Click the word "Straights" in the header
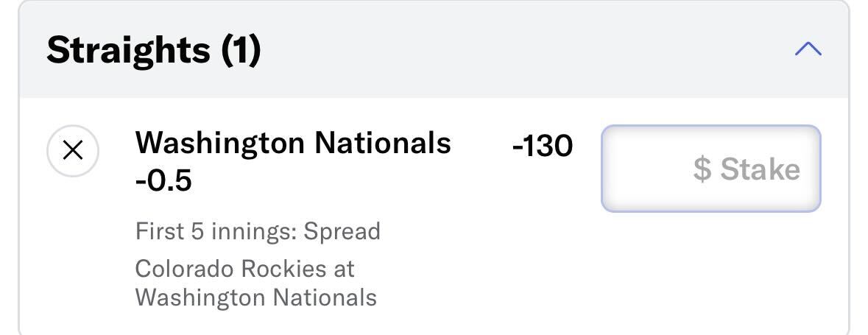 click(128, 50)
